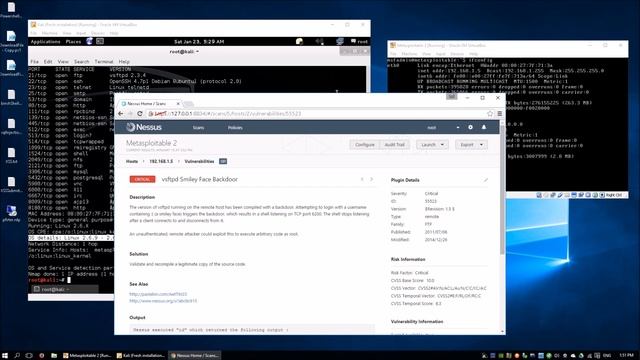
Task: Open Windows taskbar search
Action: (17, 356)
